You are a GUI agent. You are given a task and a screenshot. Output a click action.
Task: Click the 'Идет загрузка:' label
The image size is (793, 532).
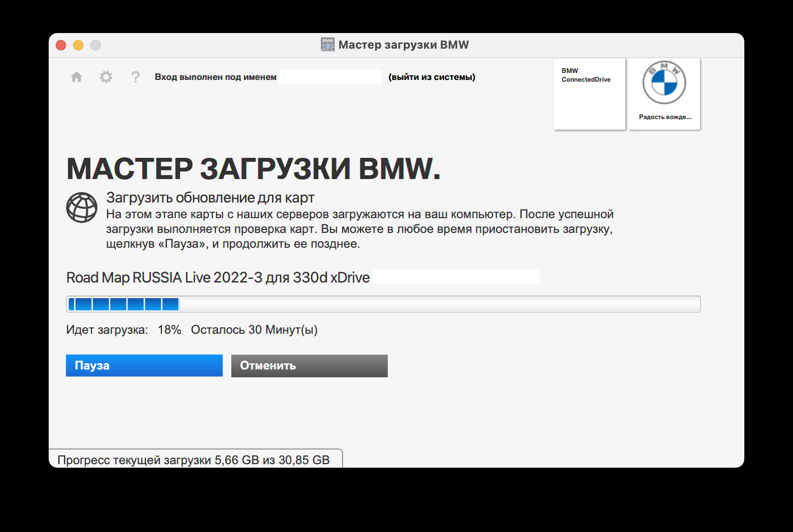107,330
